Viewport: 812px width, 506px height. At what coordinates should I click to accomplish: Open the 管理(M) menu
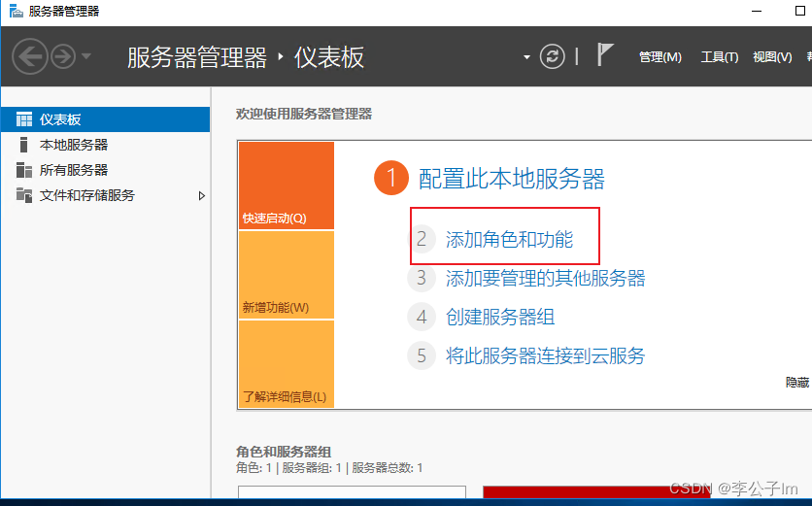pos(660,57)
